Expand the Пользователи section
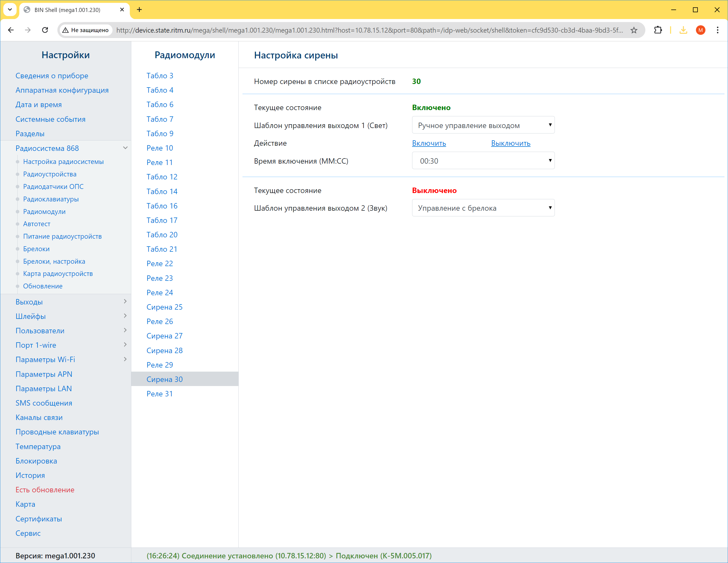This screenshot has width=728, height=563. click(x=125, y=330)
